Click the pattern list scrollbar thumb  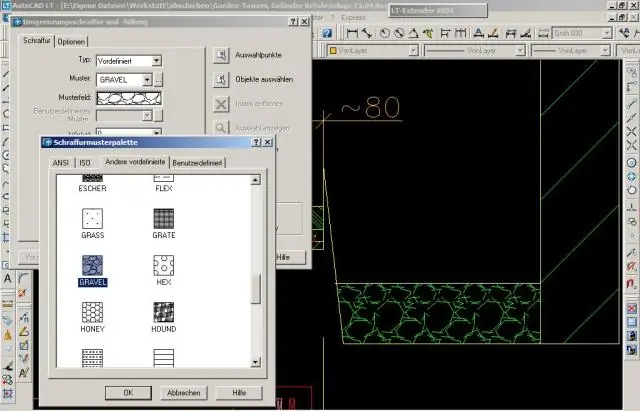(x=256, y=289)
